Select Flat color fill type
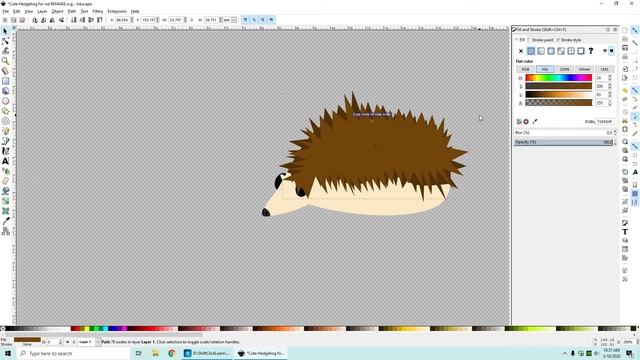 click(531, 51)
